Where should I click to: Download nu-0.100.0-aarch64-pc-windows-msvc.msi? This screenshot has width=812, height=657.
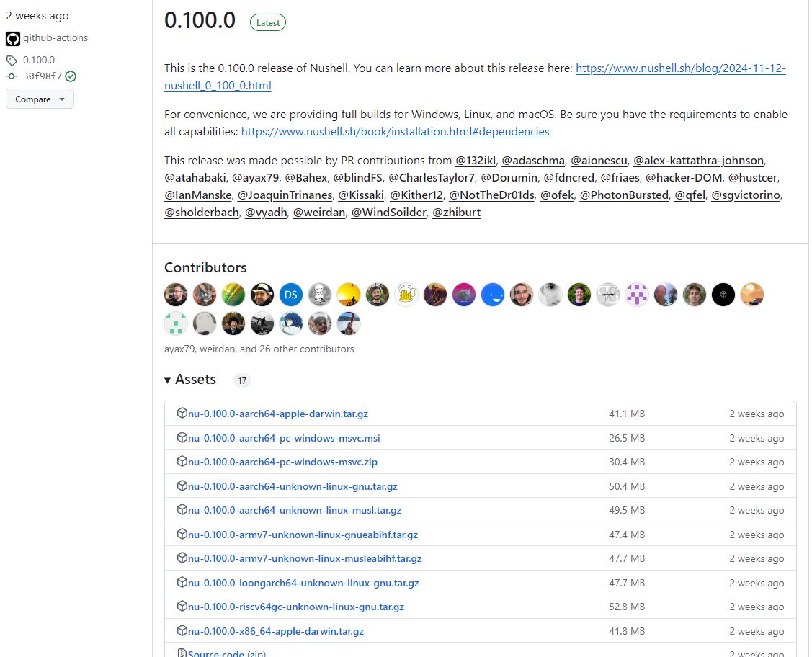[x=284, y=438]
